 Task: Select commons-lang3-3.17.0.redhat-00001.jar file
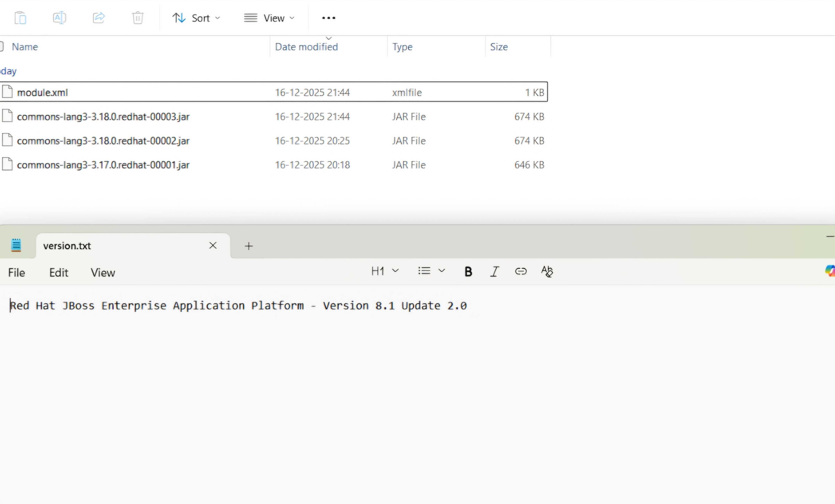pyautogui.click(x=103, y=165)
